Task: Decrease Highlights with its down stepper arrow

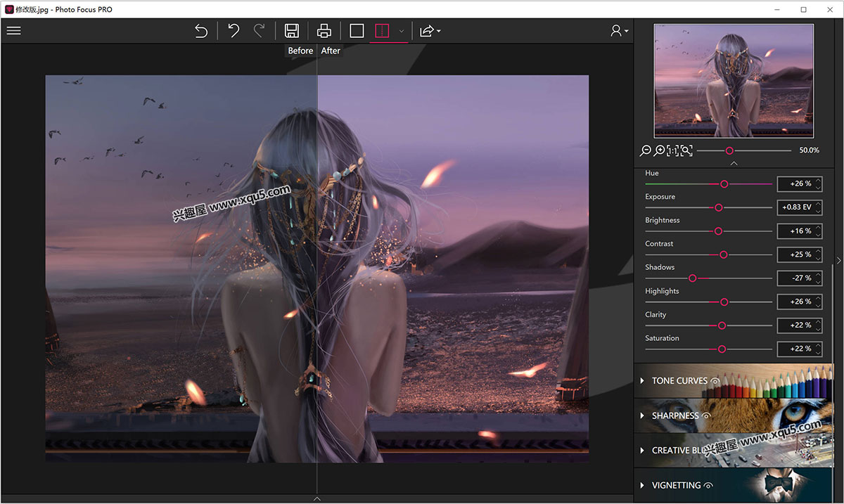Action: (x=818, y=305)
